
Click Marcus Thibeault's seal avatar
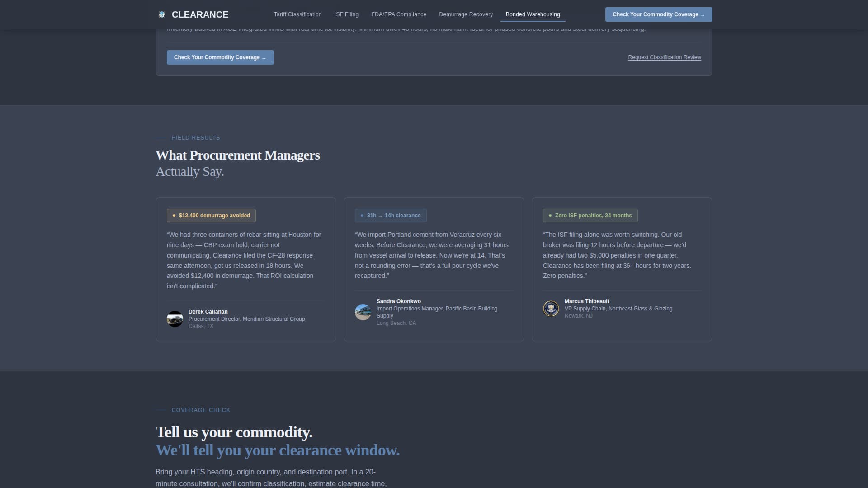click(x=551, y=309)
